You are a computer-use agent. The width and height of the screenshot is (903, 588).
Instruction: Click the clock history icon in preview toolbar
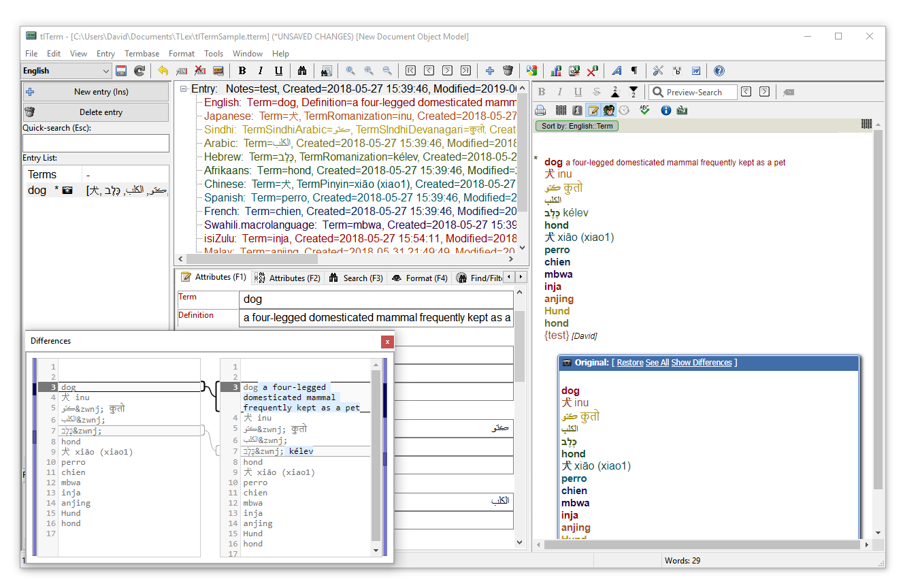click(624, 110)
